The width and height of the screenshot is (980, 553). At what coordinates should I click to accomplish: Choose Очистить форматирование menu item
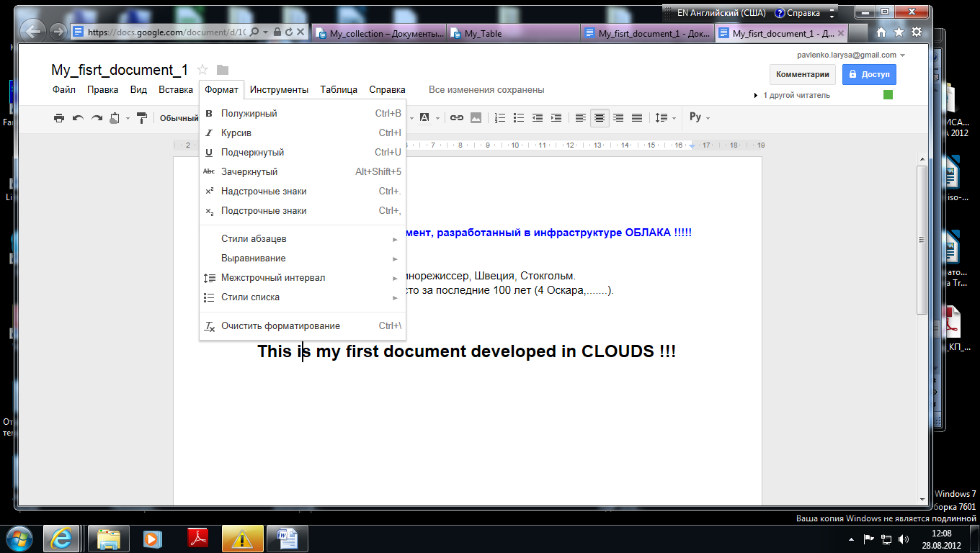pos(303,326)
